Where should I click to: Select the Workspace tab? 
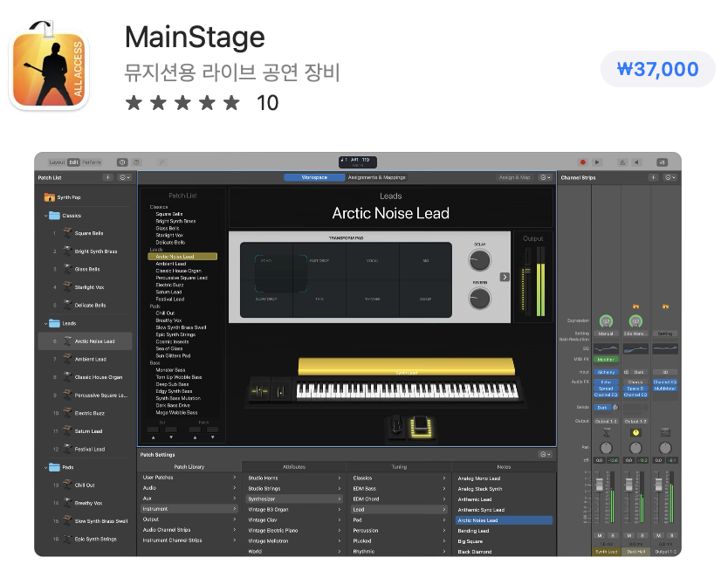314,177
